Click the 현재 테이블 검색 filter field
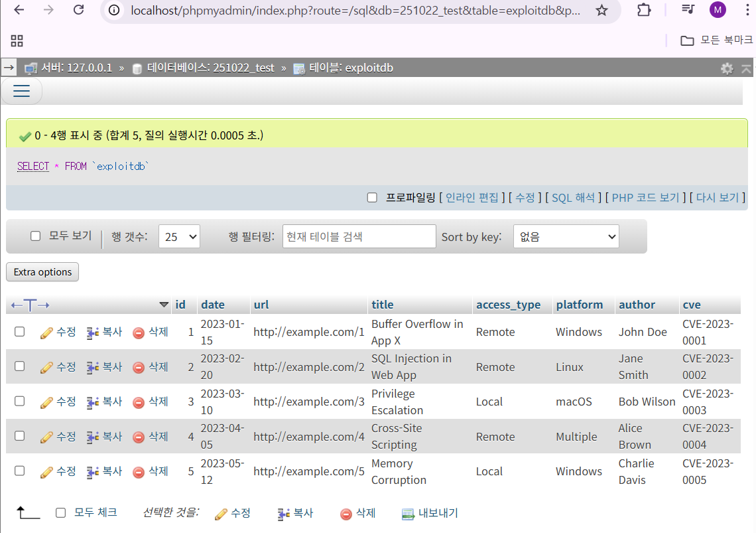This screenshot has width=756, height=533. click(x=359, y=236)
